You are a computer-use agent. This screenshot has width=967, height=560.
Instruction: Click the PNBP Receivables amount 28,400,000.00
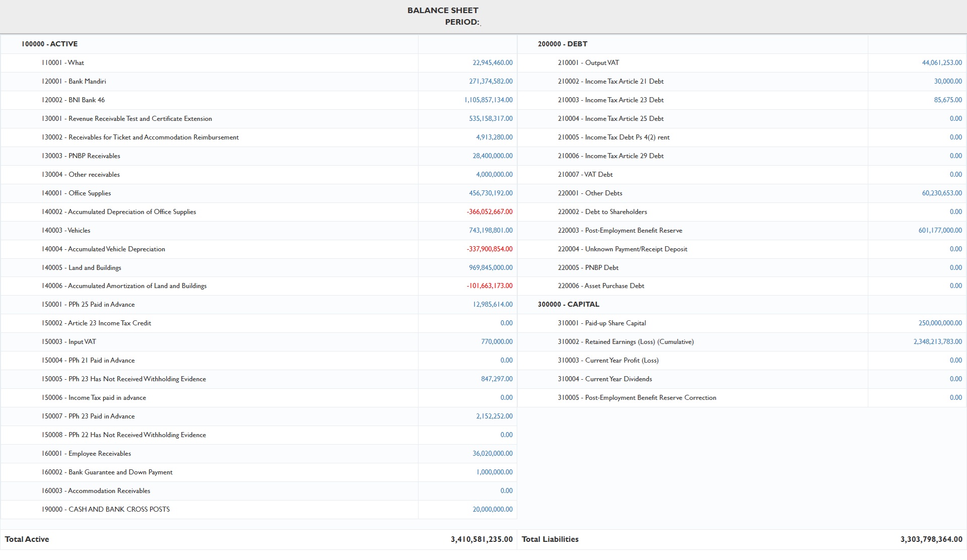(492, 156)
